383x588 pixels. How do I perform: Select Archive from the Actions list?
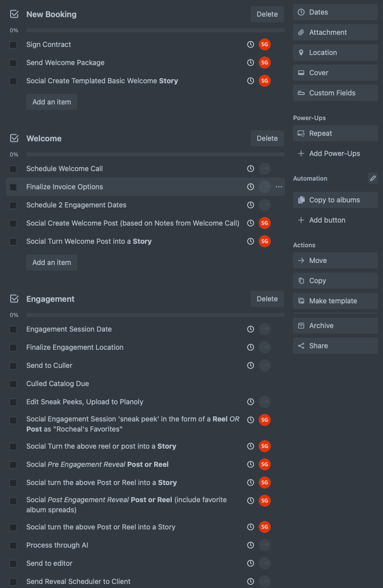coord(335,325)
